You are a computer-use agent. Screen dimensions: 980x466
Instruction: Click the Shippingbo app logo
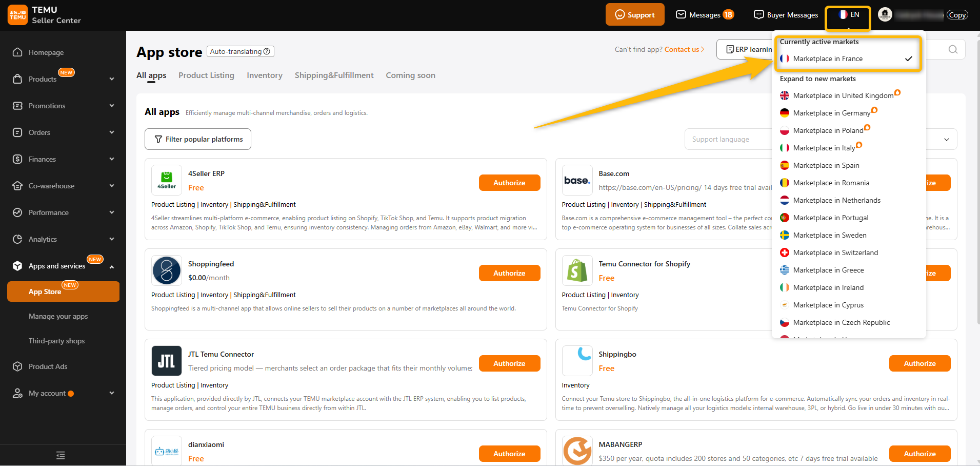click(577, 361)
